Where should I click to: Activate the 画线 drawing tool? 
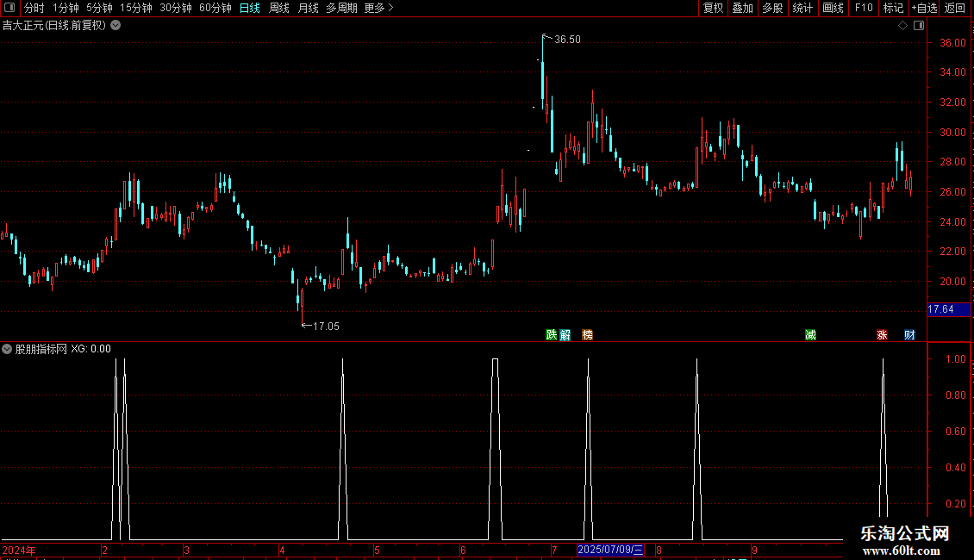click(833, 8)
